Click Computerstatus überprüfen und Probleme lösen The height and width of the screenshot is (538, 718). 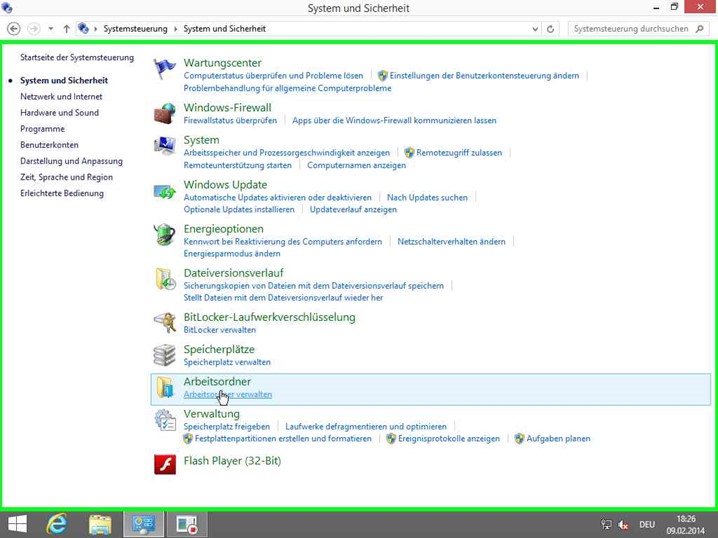coord(273,76)
